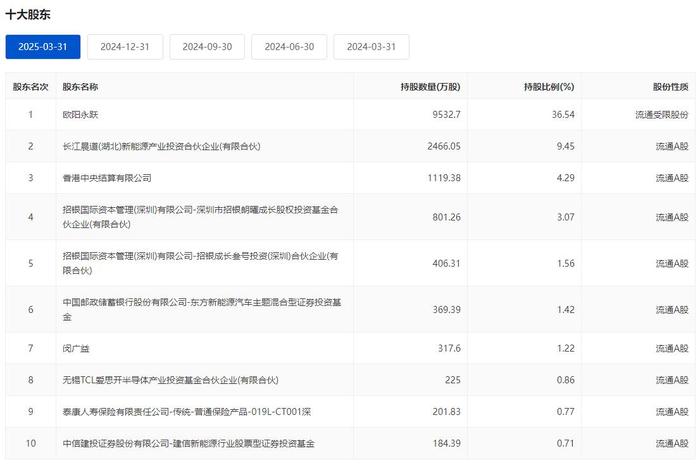
Task: Click the 9.45 percentage cell
Action: [566, 146]
